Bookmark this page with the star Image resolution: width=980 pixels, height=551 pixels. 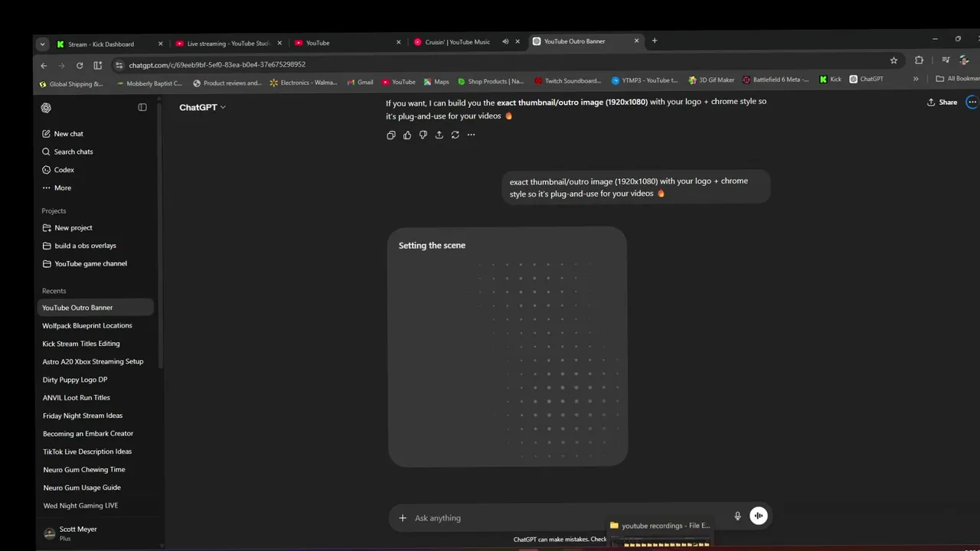coord(893,60)
